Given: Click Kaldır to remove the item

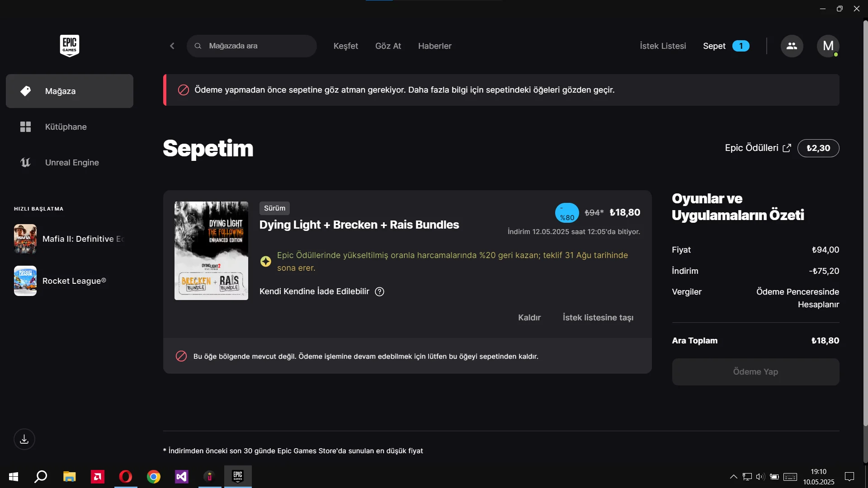Looking at the screenshot, I should tap(529, 318).
